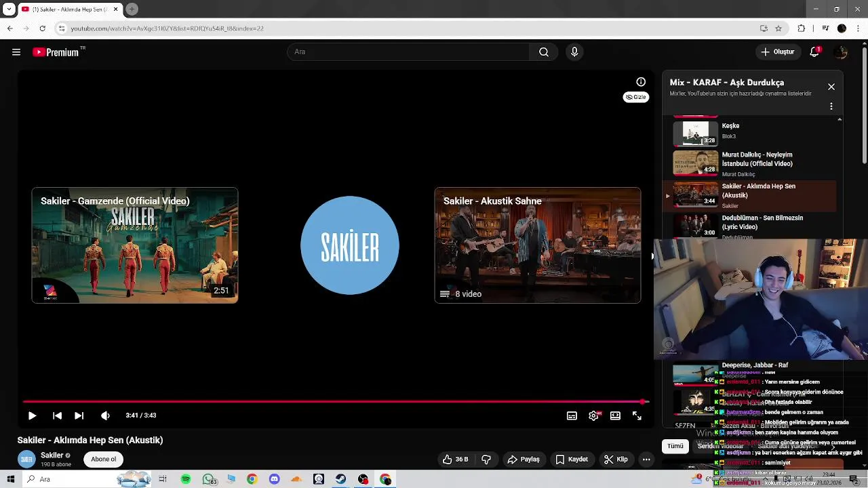Click the round Sakiler channel logo

[x=350, y=245]
